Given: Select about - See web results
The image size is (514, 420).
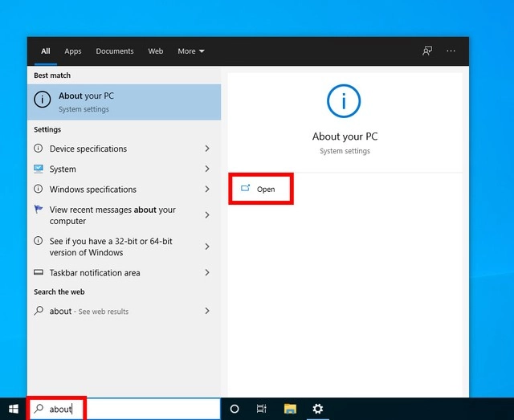Looking at the screenshot, I should click(124, 311).
